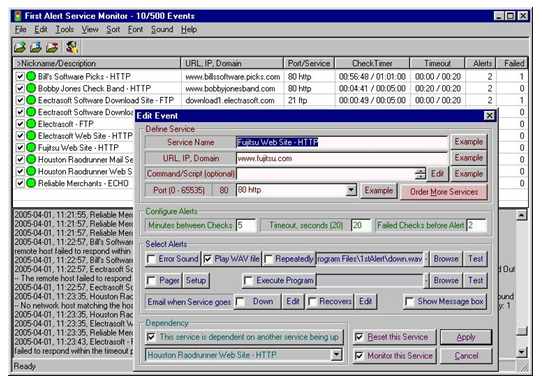The image size is (542, 381).
Task: Click green status light for Bobby Jones Check Band
Action: [x=31, y=88]
